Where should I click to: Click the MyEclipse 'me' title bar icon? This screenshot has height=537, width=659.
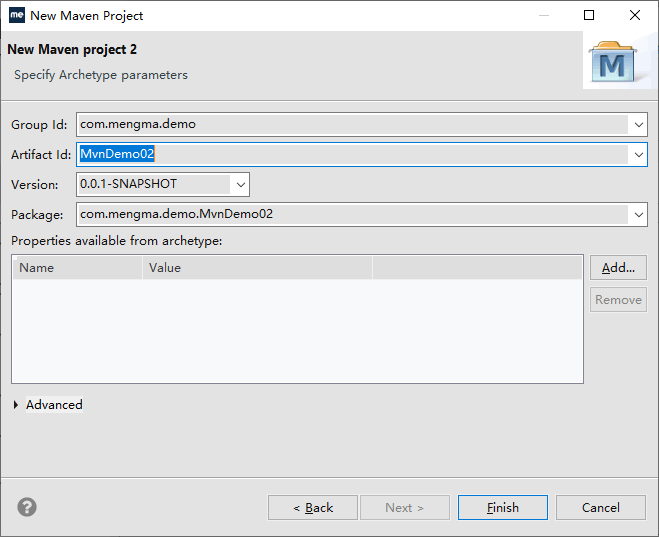point(16,16)
